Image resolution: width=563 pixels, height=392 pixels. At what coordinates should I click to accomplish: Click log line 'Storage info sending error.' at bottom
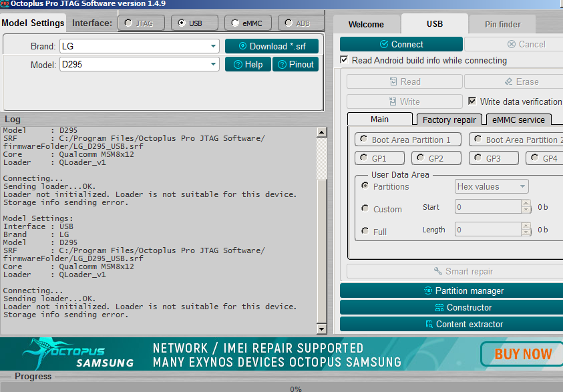65,315
